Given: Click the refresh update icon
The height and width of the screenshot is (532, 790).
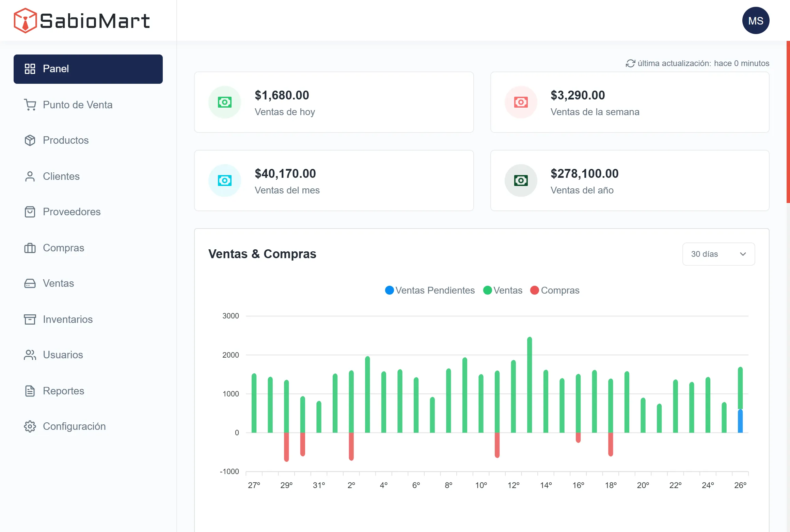Looking at the screenshot, I should click(630, 63).
